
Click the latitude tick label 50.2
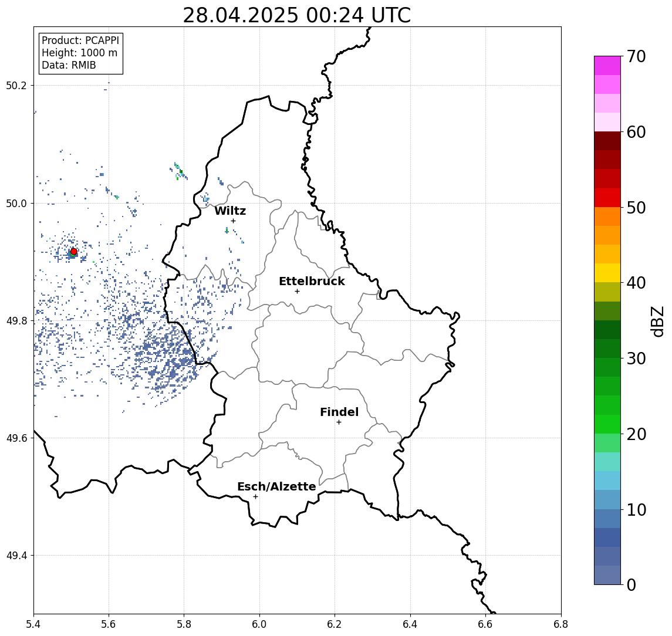click(16, 85)
